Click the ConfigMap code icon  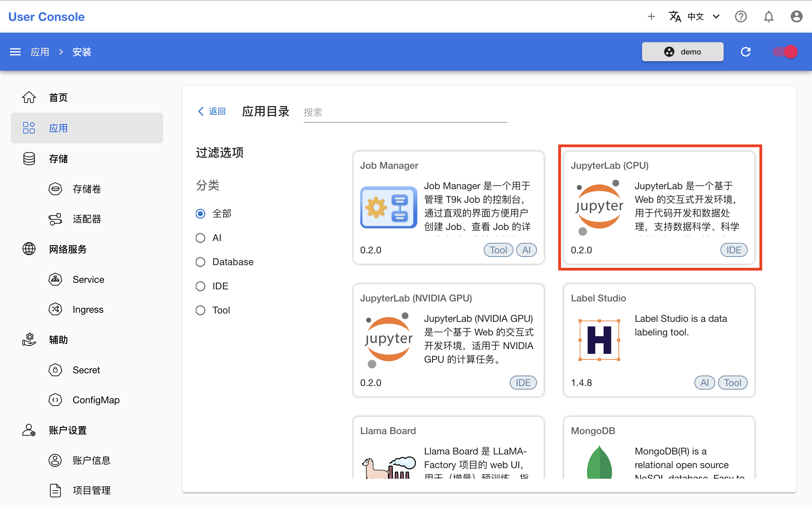pos(55,400)
